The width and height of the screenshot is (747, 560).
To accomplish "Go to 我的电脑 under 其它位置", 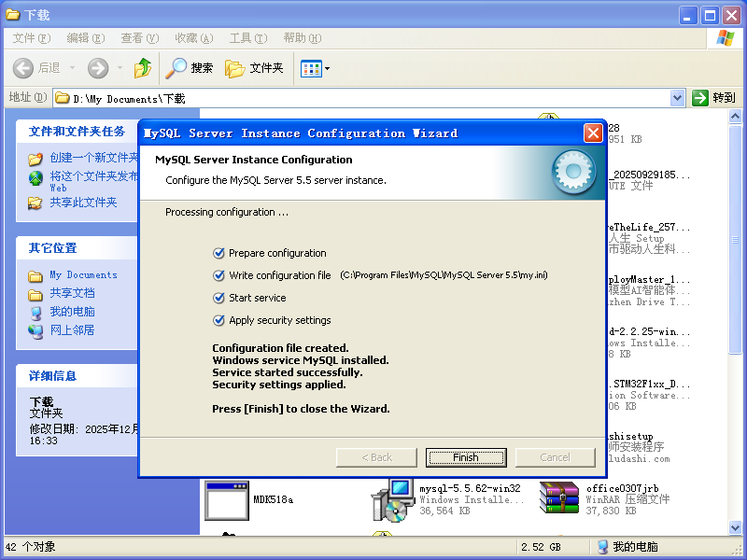I will coord(71,312).
